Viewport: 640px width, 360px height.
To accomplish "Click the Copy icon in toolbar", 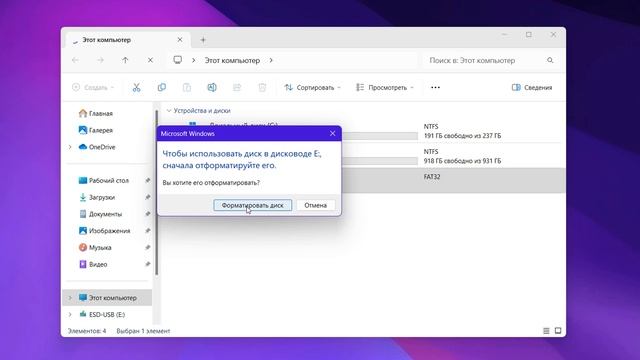I will pyautogui.click(x=162, y=87).
